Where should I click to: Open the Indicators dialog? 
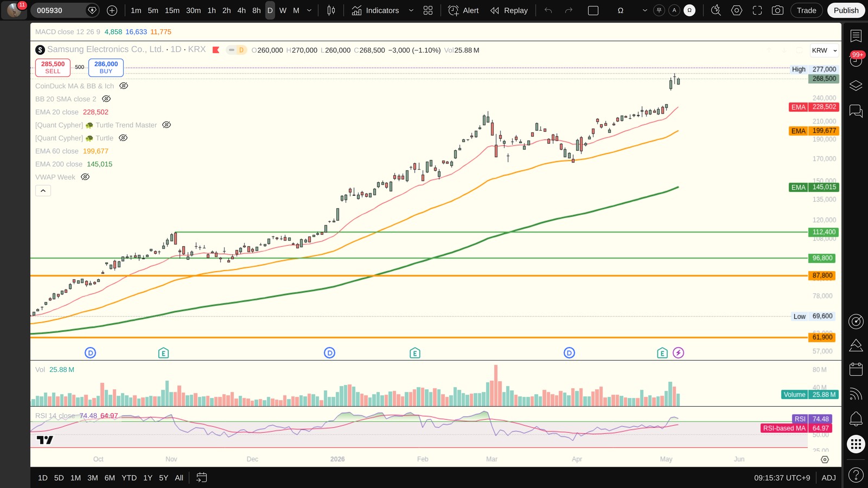point(375,10)
